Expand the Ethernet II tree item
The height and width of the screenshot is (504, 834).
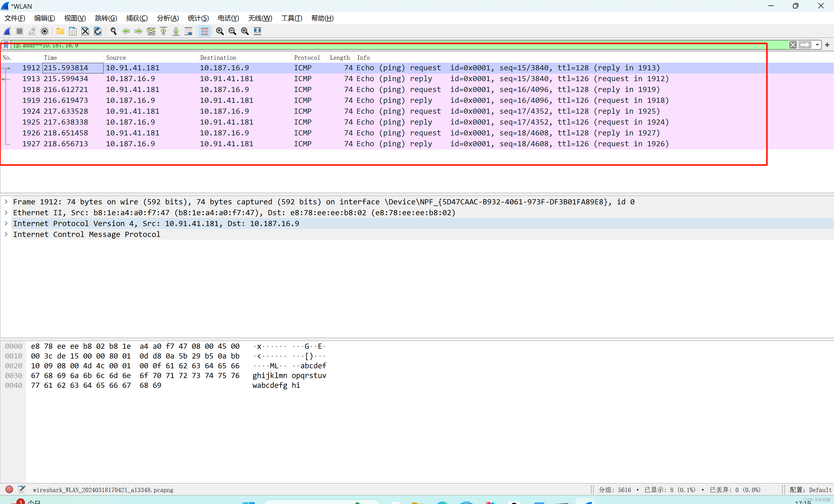coord(6,213)
